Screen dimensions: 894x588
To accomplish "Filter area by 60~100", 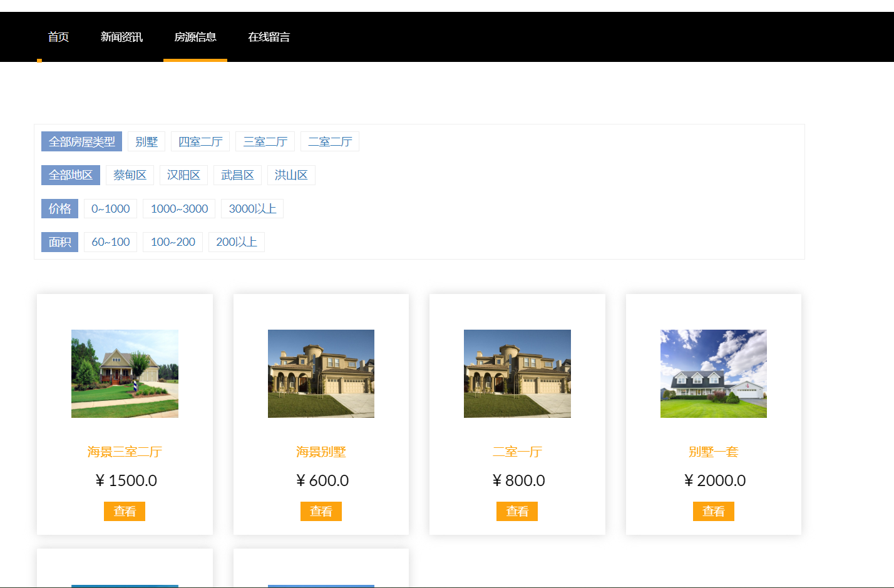I will (111, 242).
